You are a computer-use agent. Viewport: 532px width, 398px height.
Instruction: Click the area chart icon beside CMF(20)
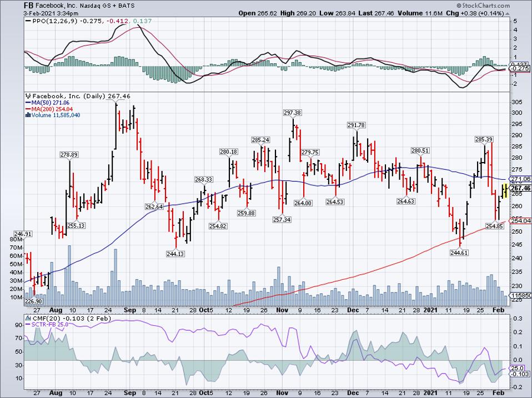[28, 319]
